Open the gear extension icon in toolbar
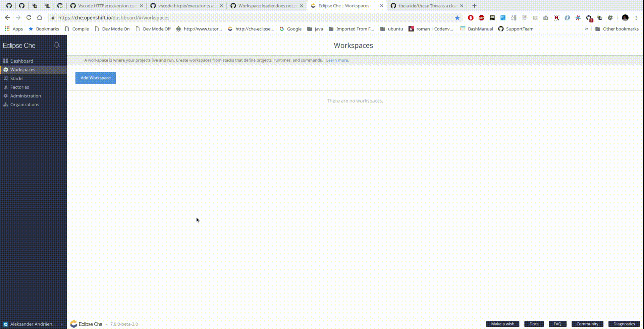The image size is (644, 329). coord(610,18)
